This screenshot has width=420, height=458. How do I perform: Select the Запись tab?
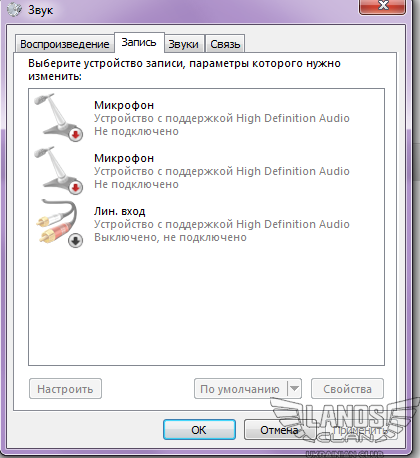pos(139,42)
